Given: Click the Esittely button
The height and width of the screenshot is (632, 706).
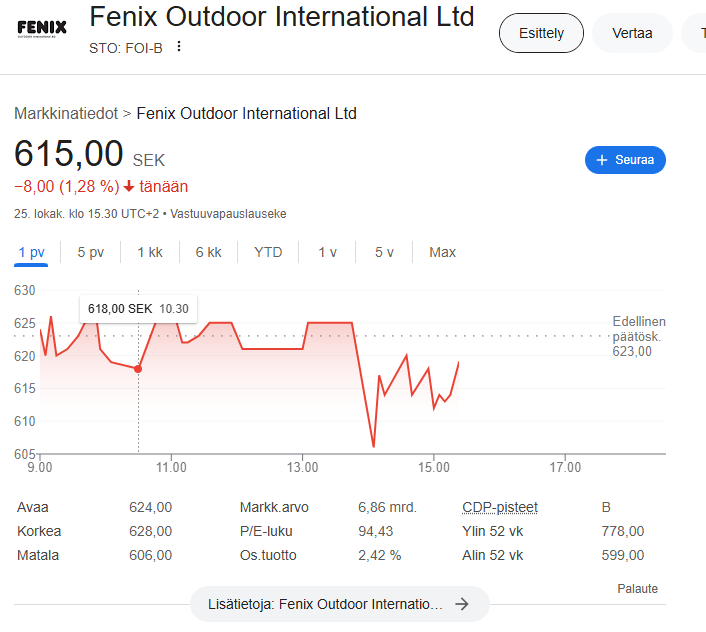Looking at the screenshot, I should [x=541, y=33].
